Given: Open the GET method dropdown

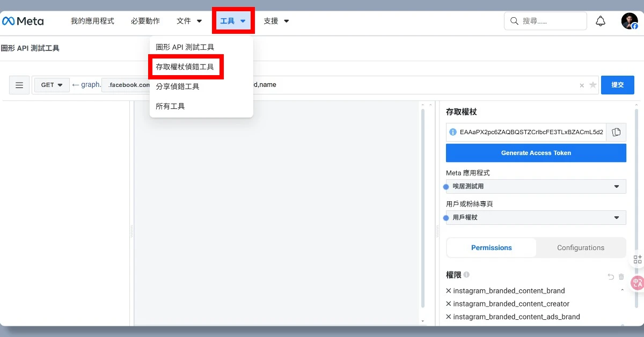Looking at the screenshot, I should click(52, 85).
